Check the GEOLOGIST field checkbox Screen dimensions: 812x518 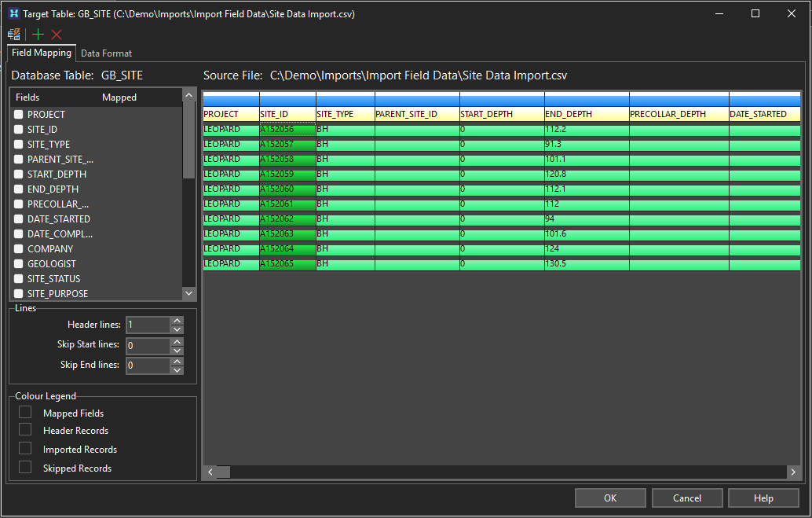click(x=18, y=264)
